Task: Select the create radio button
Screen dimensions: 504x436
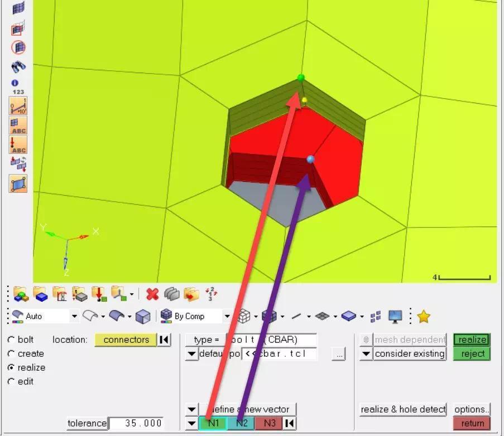Action: 12,353
